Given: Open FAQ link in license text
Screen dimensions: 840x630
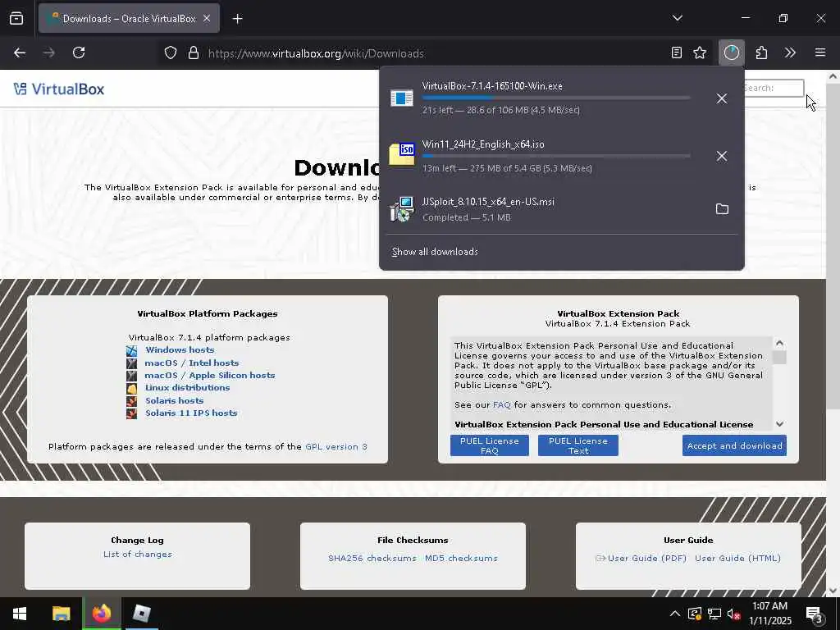Looking at the screenshot, I should pyautogui.click(x=502, y=405).
